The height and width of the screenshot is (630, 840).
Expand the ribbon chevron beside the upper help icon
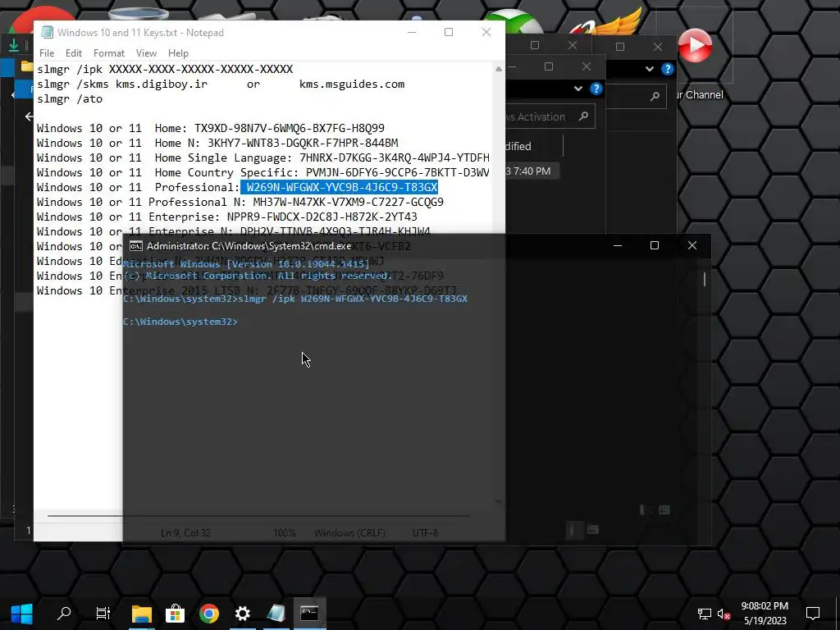coord(650,69)
